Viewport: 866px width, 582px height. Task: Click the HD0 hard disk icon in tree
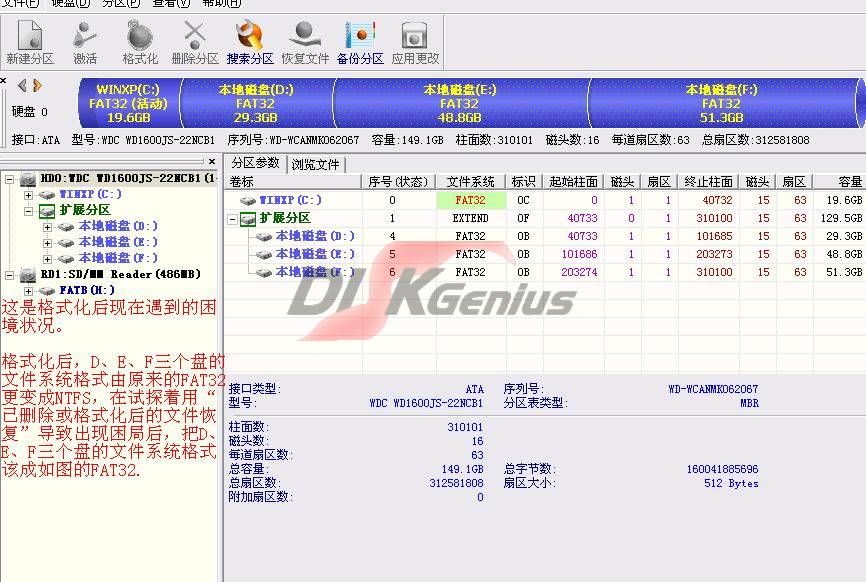[28, 179]
